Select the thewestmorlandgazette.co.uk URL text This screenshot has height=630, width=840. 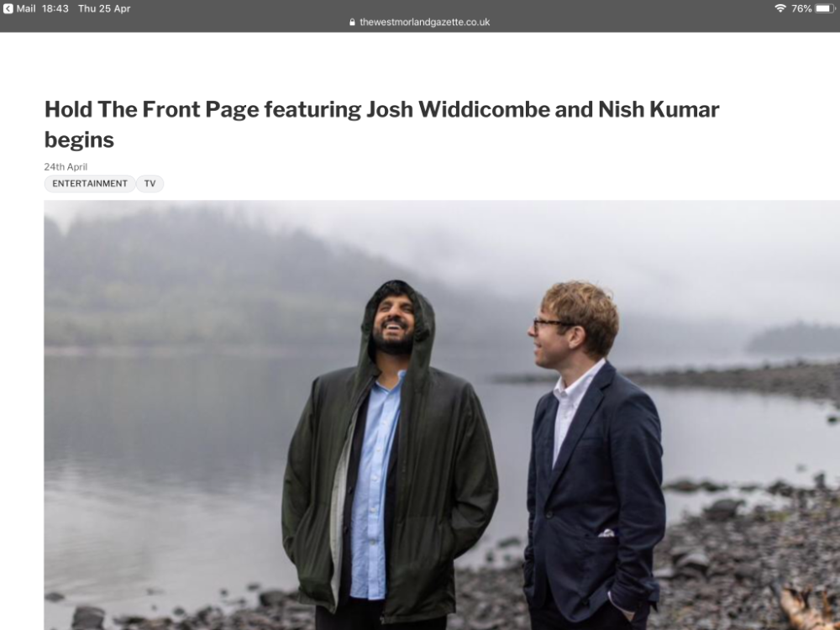[x=424, y=22]
